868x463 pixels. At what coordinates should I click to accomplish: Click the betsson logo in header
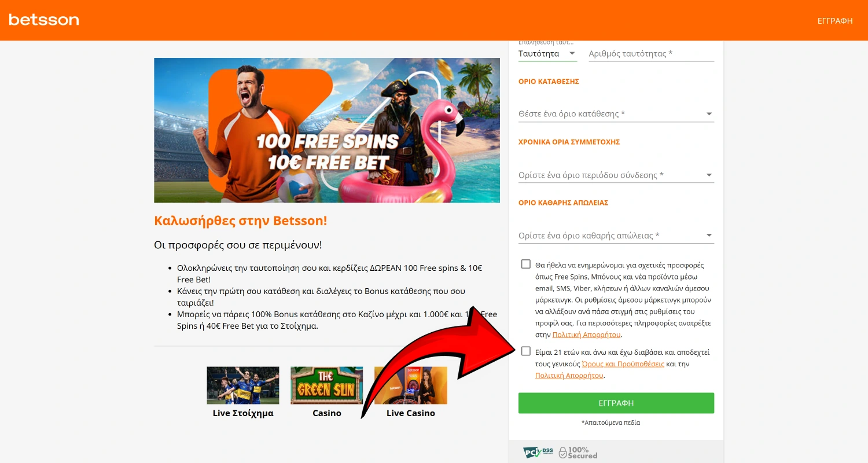(44, 20)
